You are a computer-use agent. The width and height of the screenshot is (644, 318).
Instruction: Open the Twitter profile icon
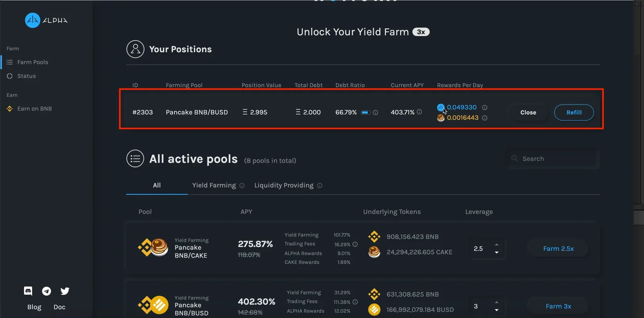tap(65, 291)
